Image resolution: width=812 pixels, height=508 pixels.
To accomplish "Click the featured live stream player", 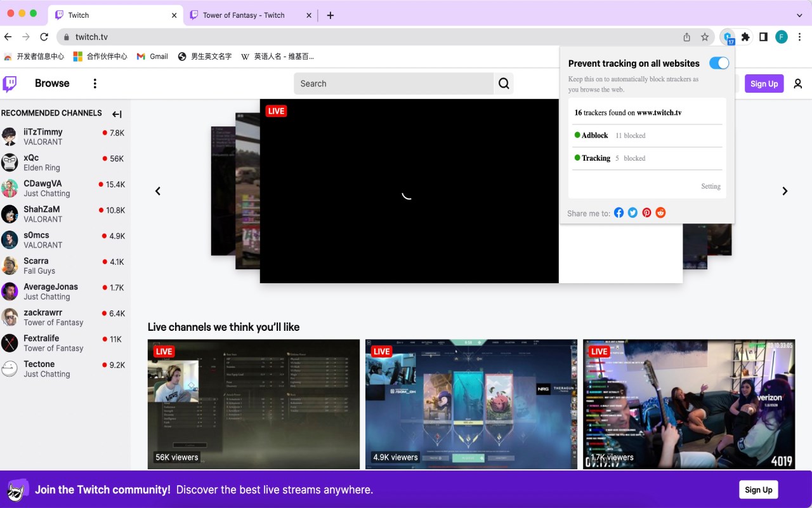I will 409,191.
